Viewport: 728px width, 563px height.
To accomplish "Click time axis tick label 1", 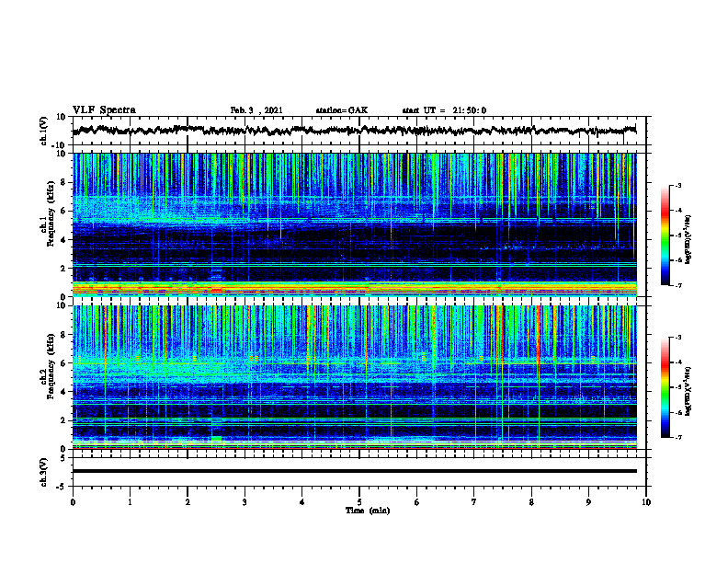I will coord(130,502).
